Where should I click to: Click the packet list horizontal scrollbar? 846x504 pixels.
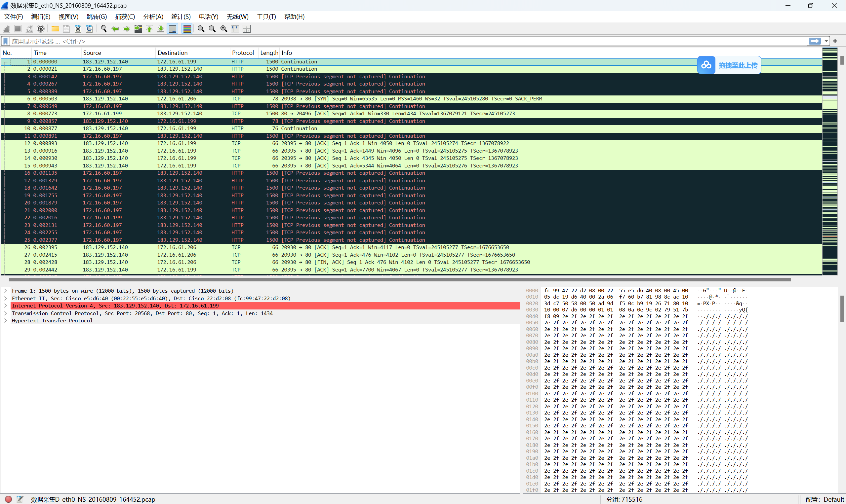pos(400,279)
